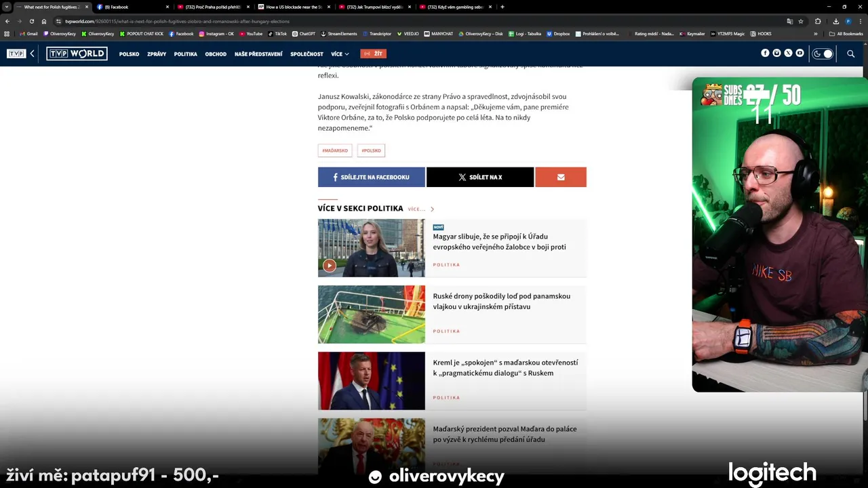Open TVP World's YouTube icon in the header
868x488 pixels.
800,54
